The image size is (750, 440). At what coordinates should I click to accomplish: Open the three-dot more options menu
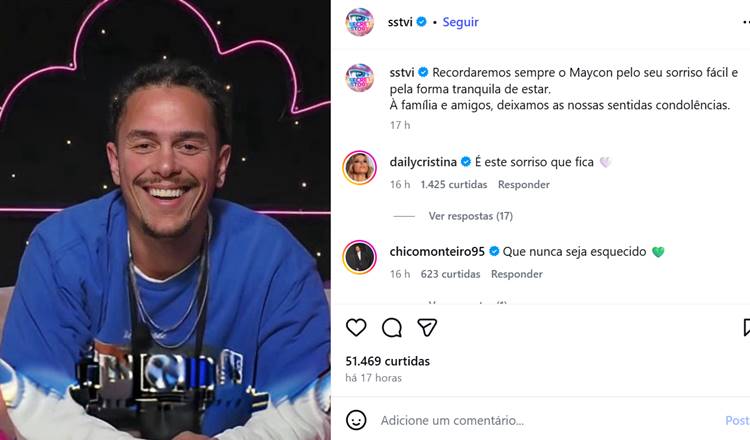pyautogui.click(x=746, y=22)
